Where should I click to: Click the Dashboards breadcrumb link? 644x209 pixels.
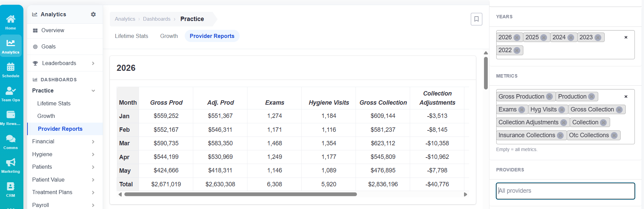(x=157, y=19)
